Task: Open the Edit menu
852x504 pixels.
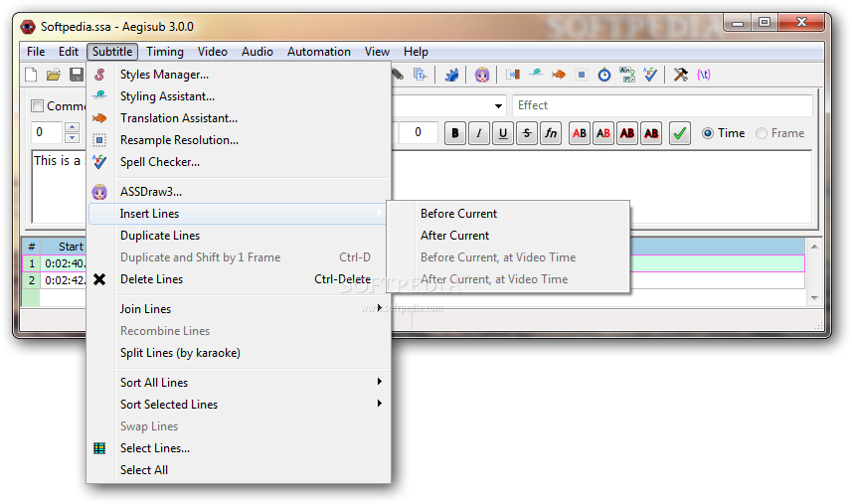Action: [69, 52]
